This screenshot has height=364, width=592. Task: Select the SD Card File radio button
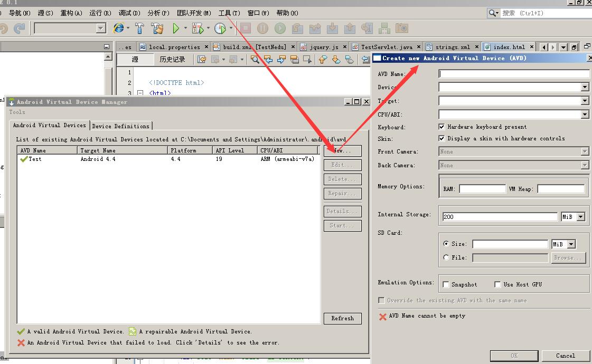[x=446, y=257]
